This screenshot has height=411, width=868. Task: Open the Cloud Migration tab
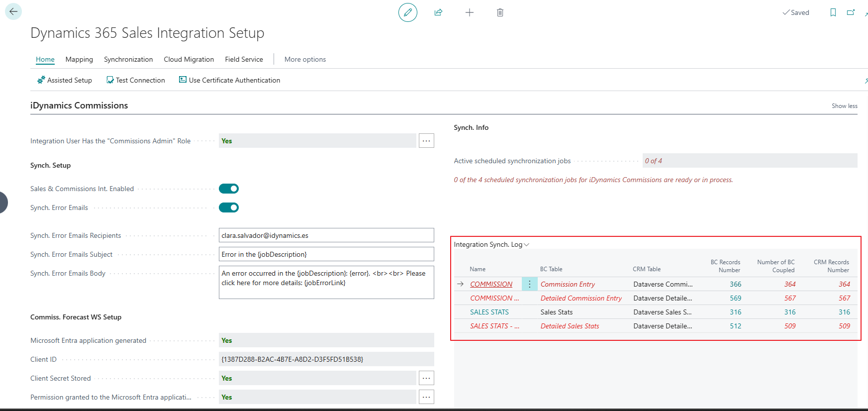pyautogui.click(x=189, y=59)
